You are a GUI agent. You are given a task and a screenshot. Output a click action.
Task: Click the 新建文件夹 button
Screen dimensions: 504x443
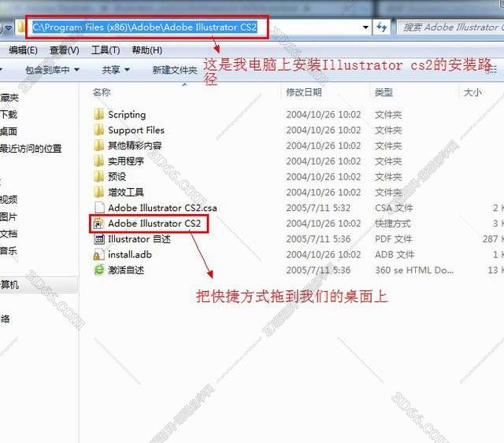coord(175,70)
